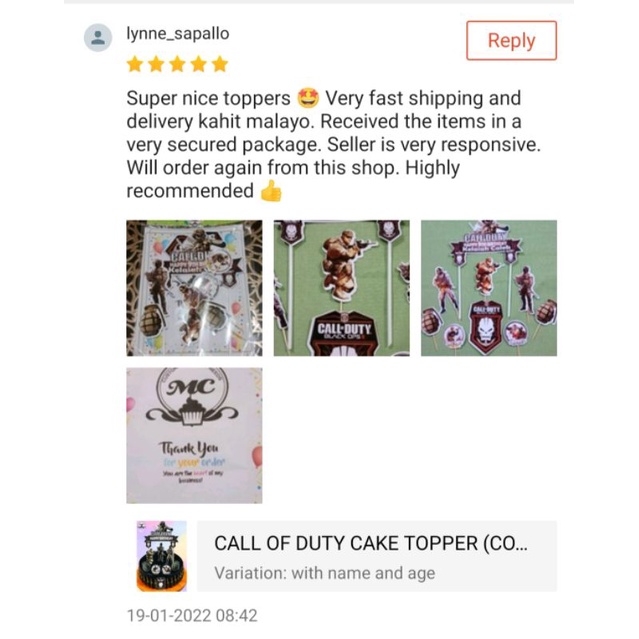
Task: Click the star-eyes emoji in the review
Action: coord(308,98)
